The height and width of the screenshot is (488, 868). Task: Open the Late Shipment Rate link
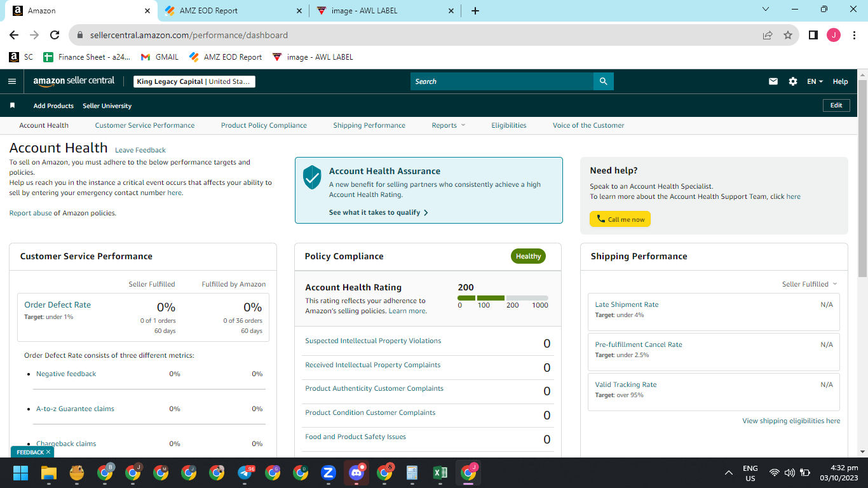coord(627,304)
